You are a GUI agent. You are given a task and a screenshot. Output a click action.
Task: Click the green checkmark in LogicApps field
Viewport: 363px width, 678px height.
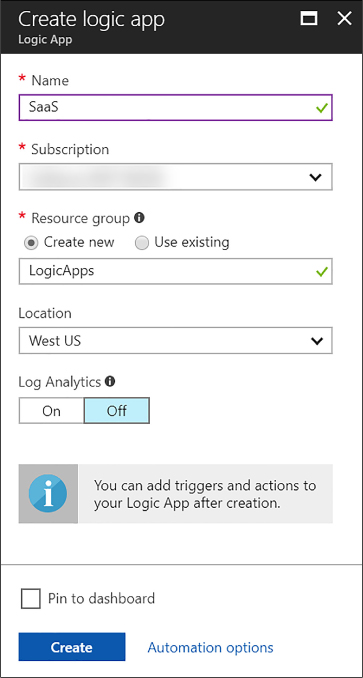[322, 272]
